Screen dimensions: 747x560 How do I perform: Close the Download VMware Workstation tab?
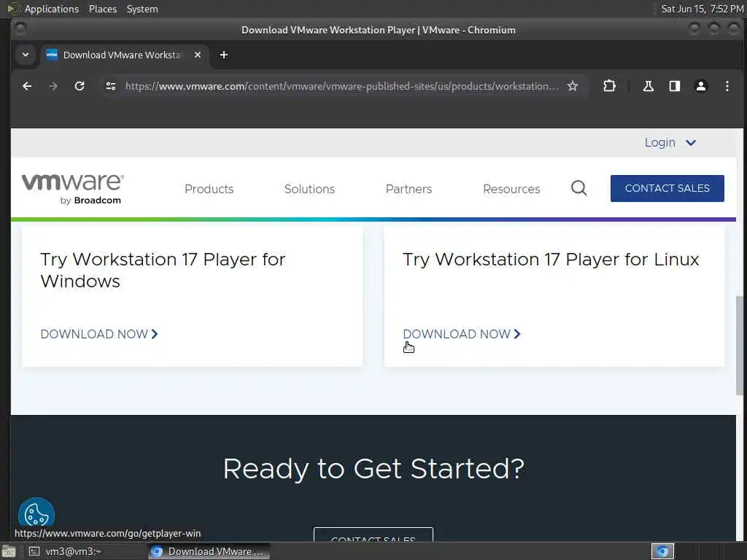(x=198, y=55)
